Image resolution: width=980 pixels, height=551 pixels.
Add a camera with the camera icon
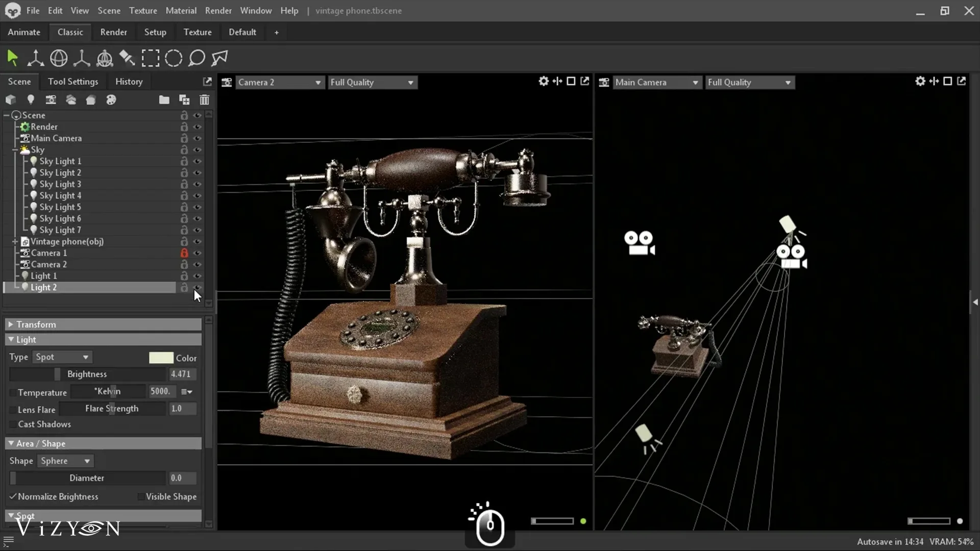click(x=51, y=99)
